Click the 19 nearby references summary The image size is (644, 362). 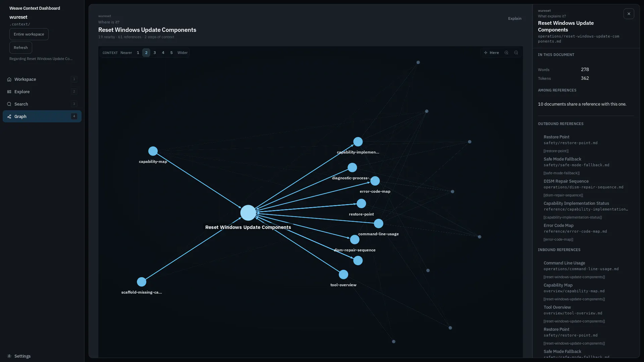(x=136, y=37)
